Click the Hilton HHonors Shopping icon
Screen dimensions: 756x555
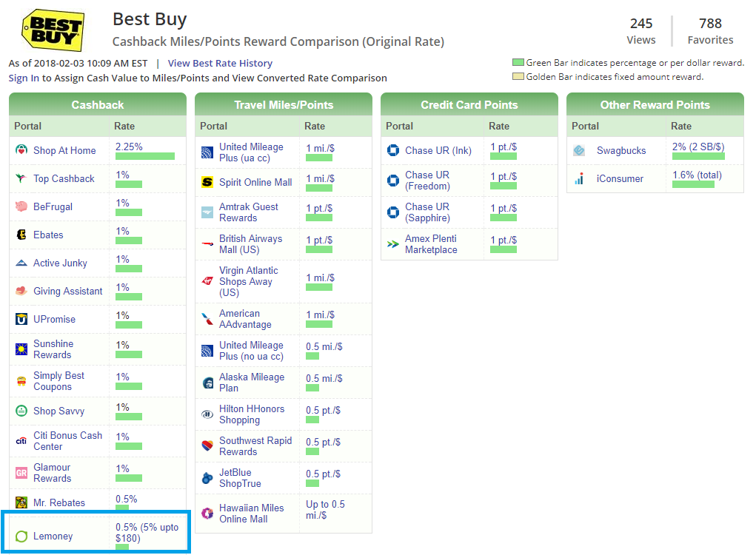pyautogui.click(x=207, y=414)
